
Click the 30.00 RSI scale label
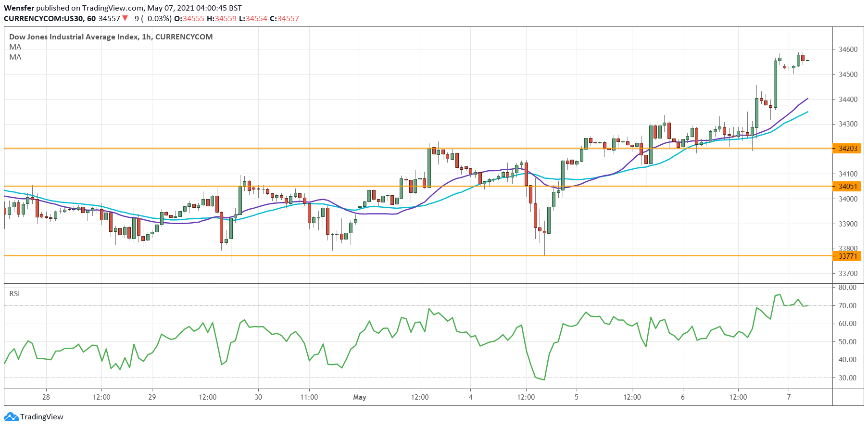(x=847, y=378)
